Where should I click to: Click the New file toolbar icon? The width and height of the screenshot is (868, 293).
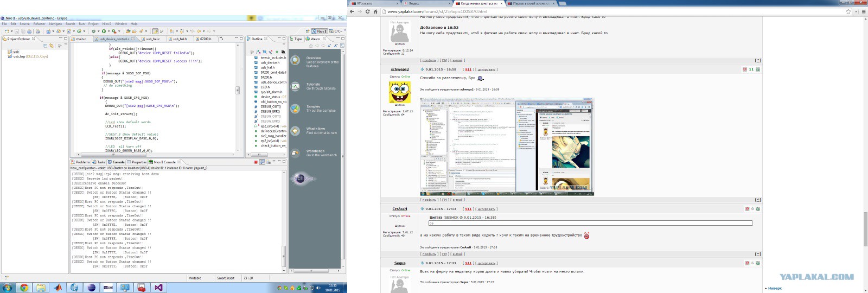[x=7, y=31]
